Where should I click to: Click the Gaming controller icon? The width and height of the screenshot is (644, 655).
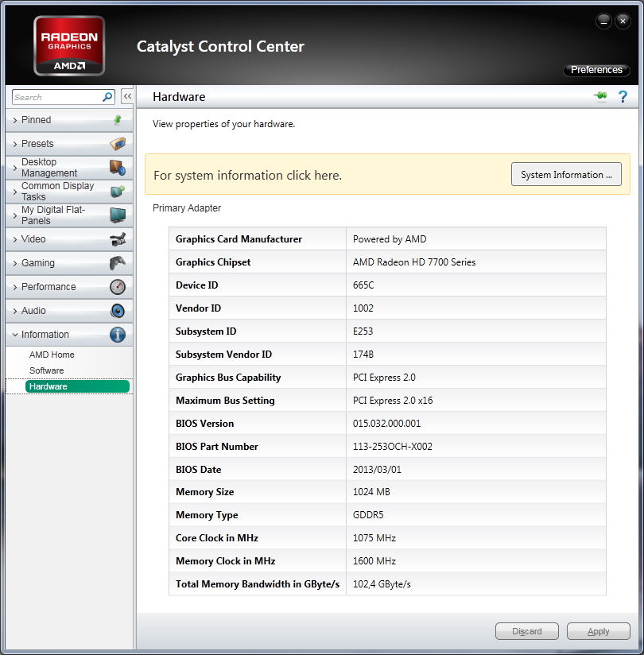point(118,263)
